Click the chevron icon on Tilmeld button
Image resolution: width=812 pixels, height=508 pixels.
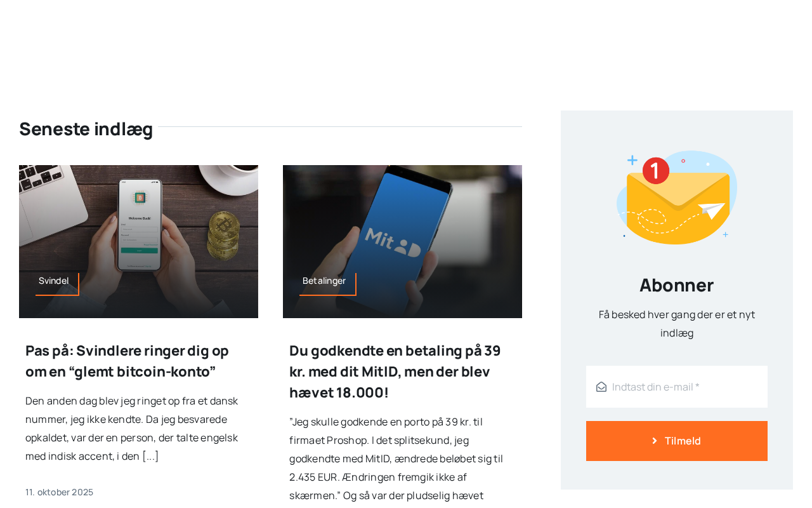[x=655, y=441]
